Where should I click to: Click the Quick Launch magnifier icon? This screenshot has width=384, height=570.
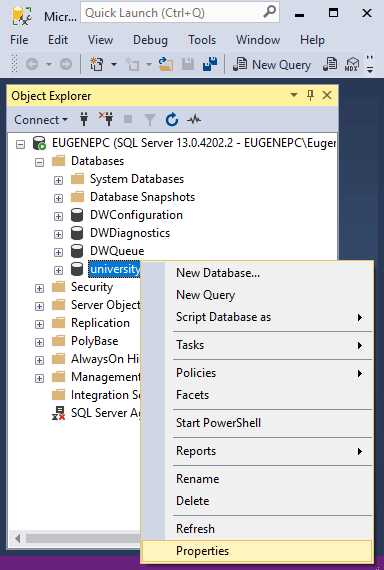(x=269, y=12)
